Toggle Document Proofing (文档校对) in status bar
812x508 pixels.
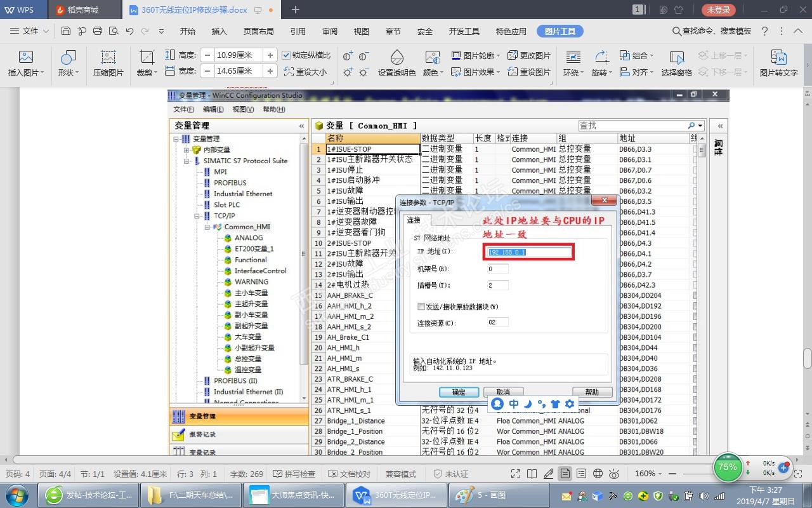pyautogui.click(x=349, y=474)
